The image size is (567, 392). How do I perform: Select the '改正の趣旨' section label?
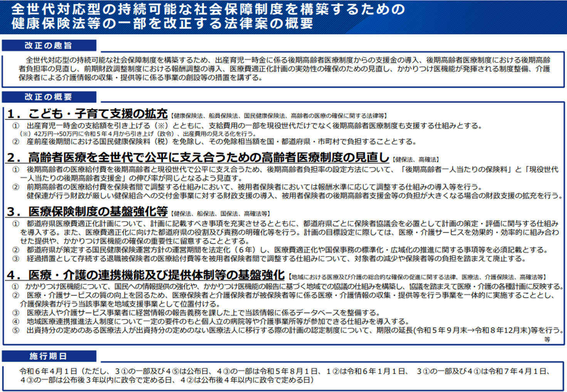(x=49, y=45)
